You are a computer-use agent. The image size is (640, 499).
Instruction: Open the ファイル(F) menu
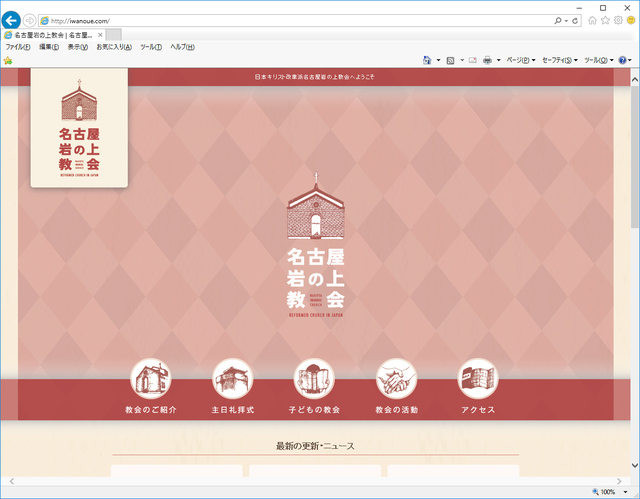click(x=18, y=47)
